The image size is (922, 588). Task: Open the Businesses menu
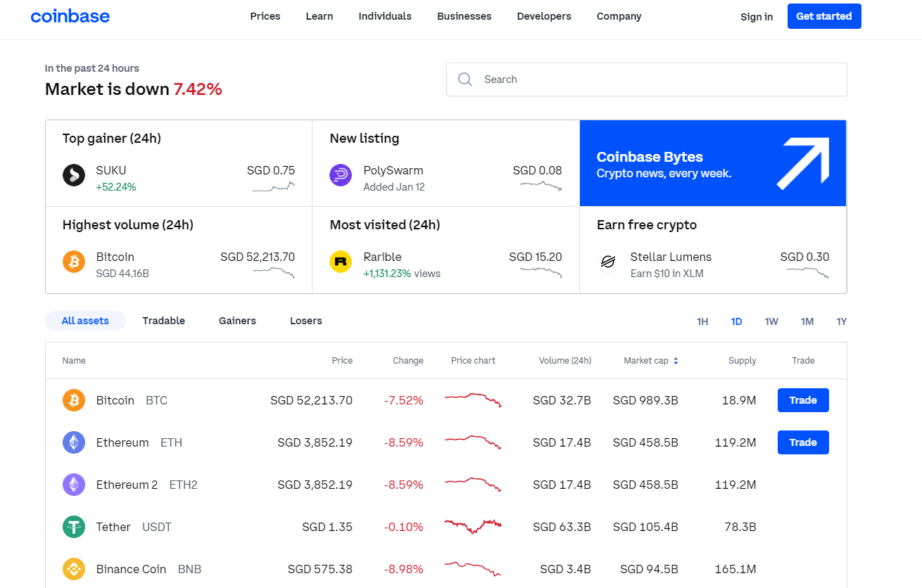(x=465, y=16)
